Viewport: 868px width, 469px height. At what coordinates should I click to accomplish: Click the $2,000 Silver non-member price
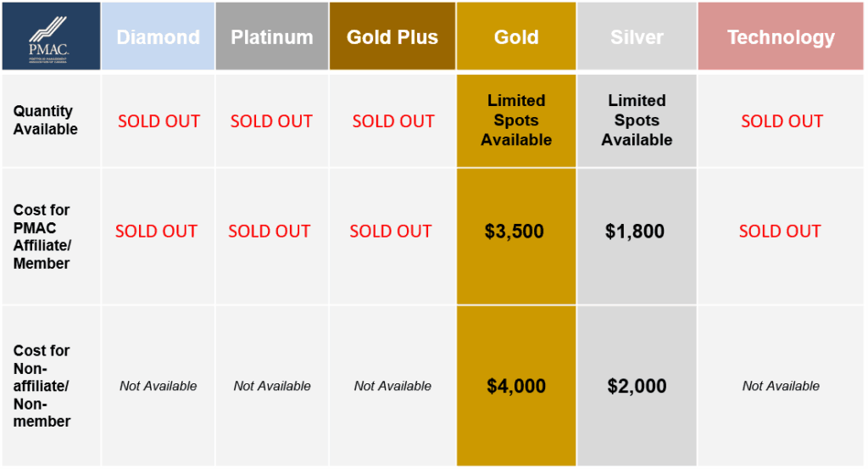click(x=637, y=385)
